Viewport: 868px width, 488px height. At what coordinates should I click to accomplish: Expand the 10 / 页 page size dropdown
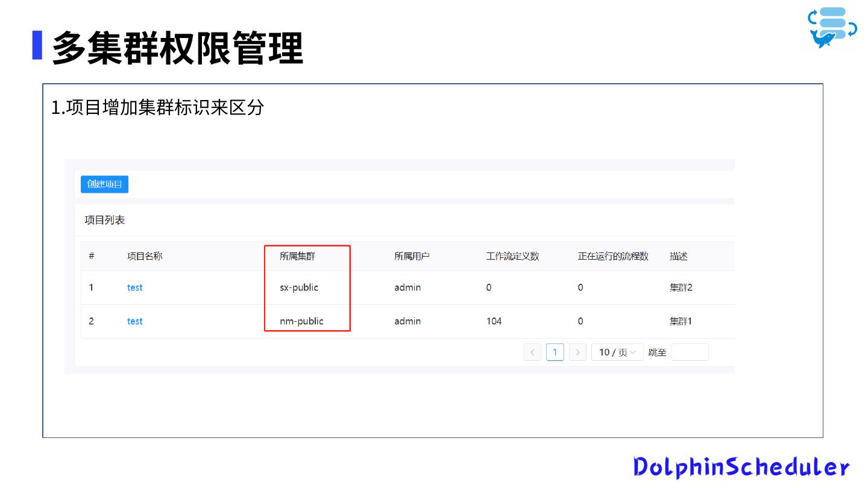617,352
